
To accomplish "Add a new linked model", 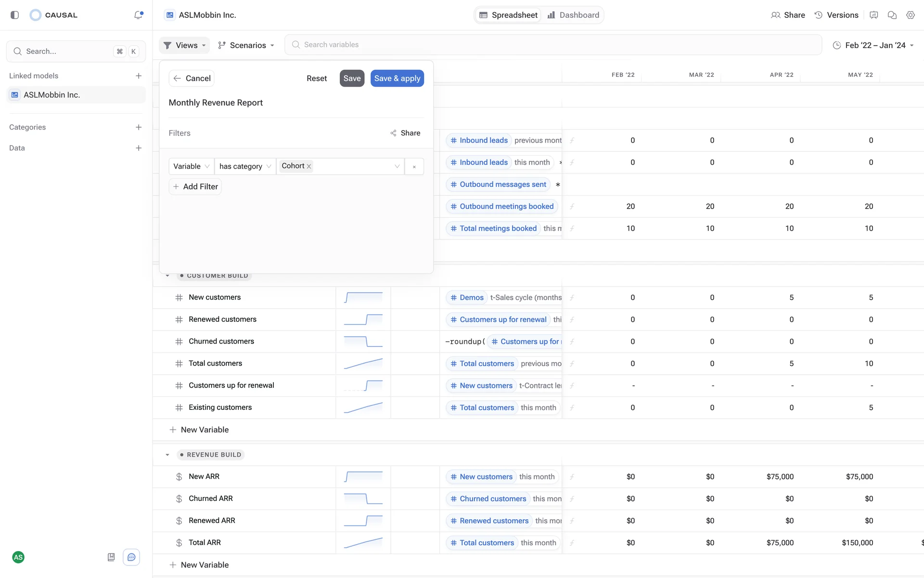I will click(139, 76).
